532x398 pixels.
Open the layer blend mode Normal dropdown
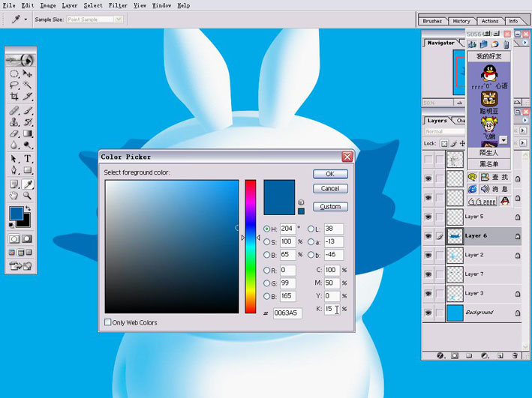444,131
